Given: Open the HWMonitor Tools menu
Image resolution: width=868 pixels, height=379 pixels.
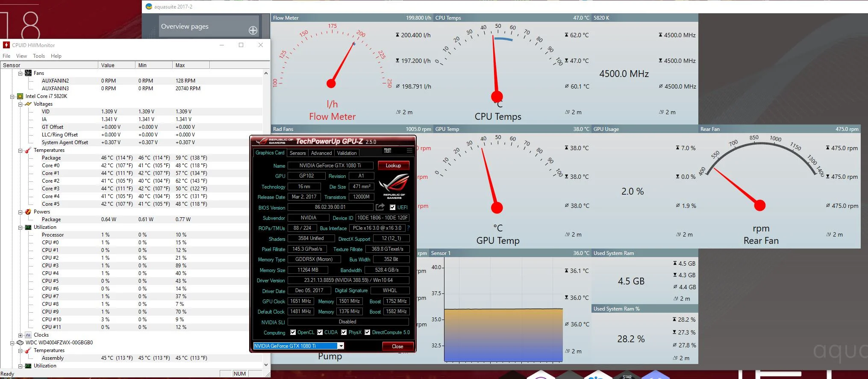Looking at the screenshot, I should [39, 56].
